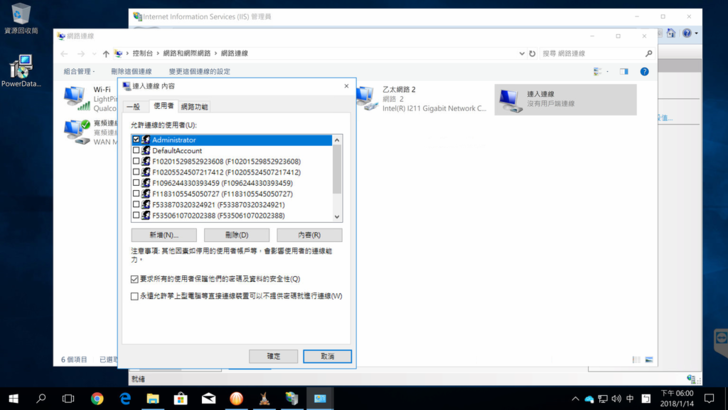
Task: Select the DefaultAccount row text
Action: coord(177,151)
